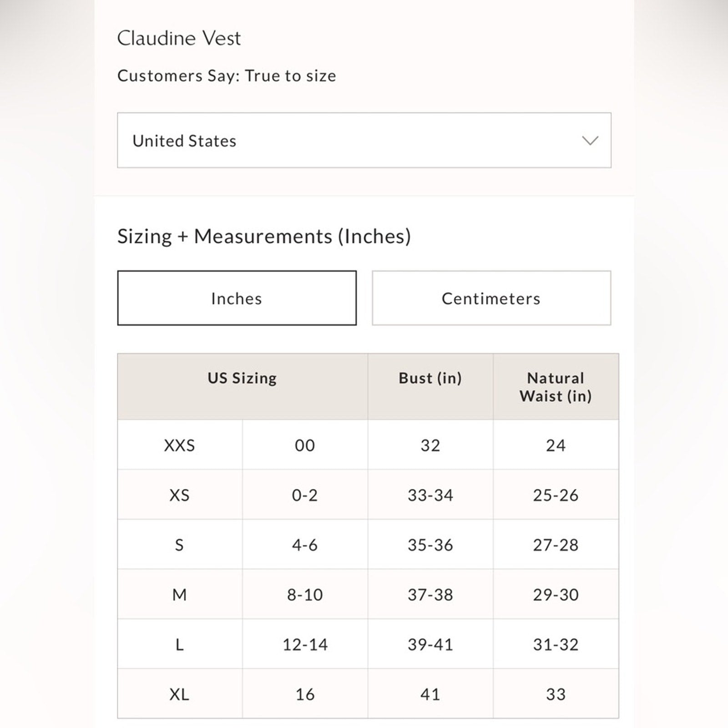Click the XL size row label
728x728 pixels.
point(180,694)
